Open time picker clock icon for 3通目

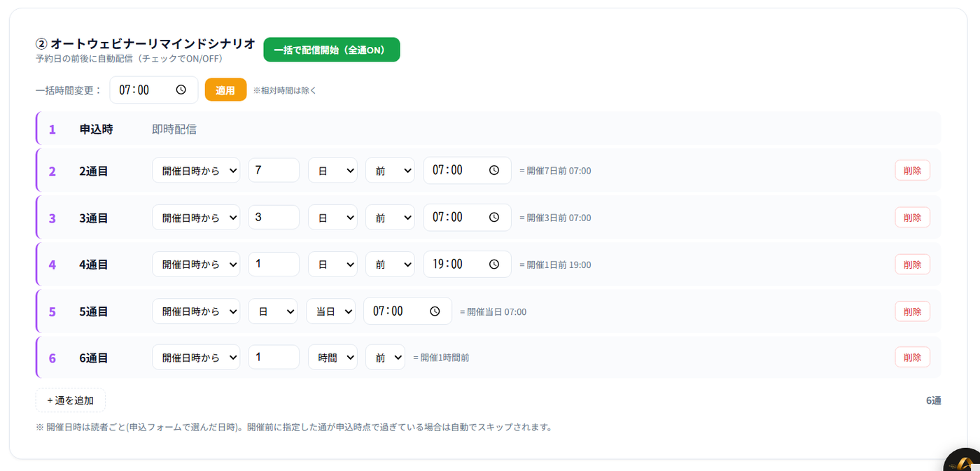493,217
